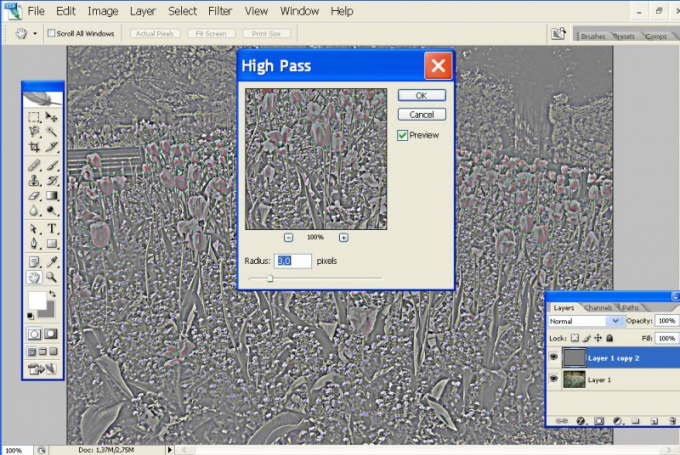Select the Pen tool
The height and width of the screenshot is (455, 680).
click(x=34, y=244)
